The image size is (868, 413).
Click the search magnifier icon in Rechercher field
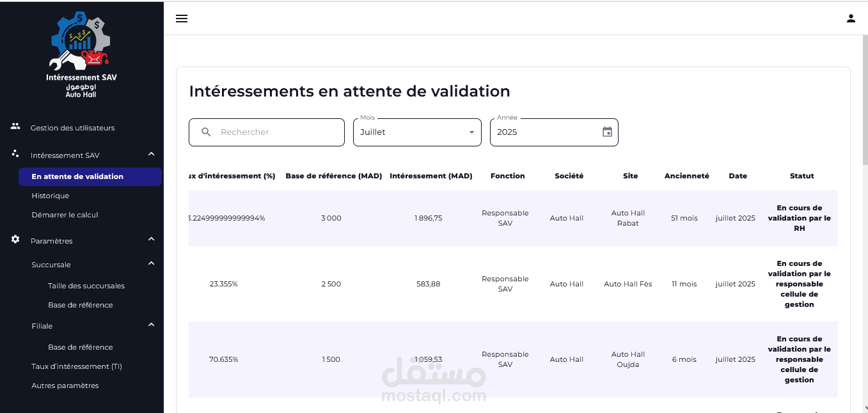tap(206, 132)
